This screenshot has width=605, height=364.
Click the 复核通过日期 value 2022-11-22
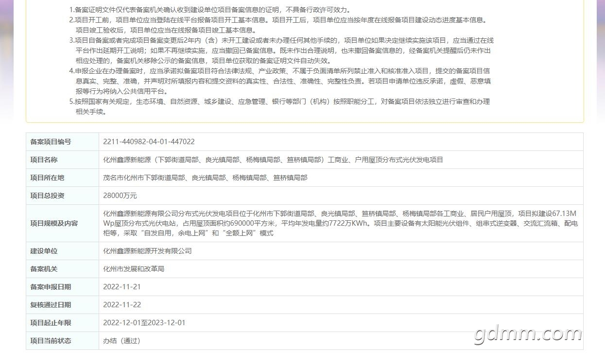(x=122, y=305)
